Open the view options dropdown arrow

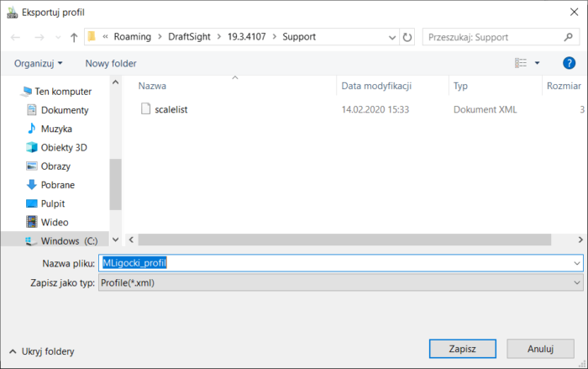tap(537, 63)
